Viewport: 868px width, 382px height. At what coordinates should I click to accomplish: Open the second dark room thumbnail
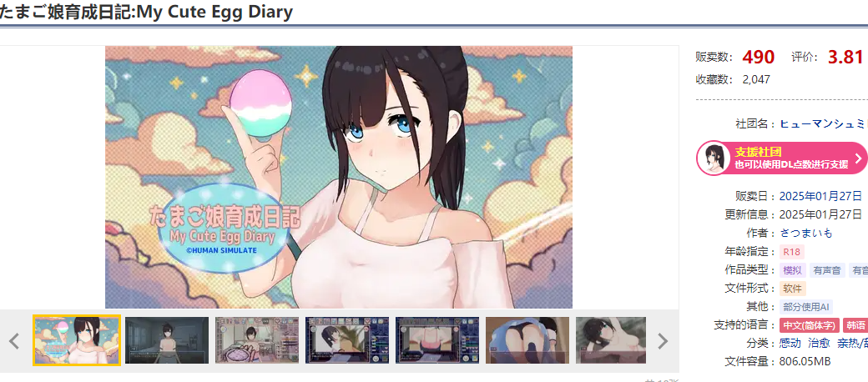(167, 340)
